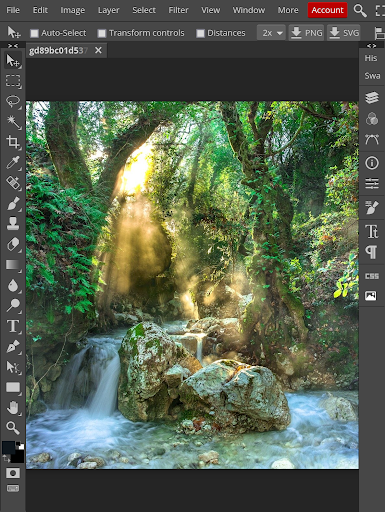
Task: Open the Filter menu
Action: [x=178, y=10]
